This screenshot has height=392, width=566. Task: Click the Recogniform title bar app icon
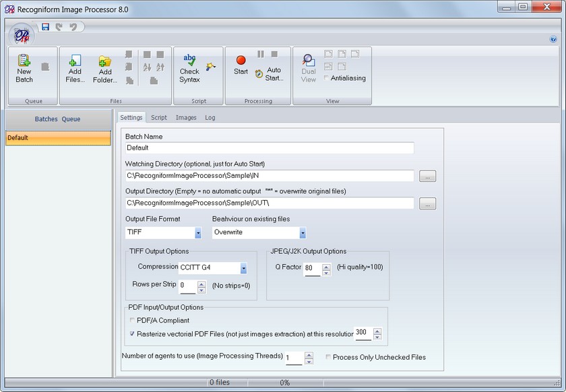point(9,9)
